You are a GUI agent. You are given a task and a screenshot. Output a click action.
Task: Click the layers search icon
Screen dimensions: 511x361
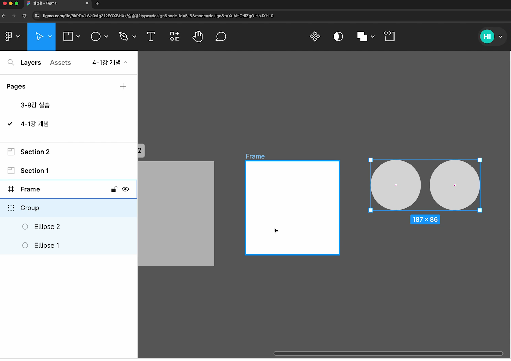(11, 62)
